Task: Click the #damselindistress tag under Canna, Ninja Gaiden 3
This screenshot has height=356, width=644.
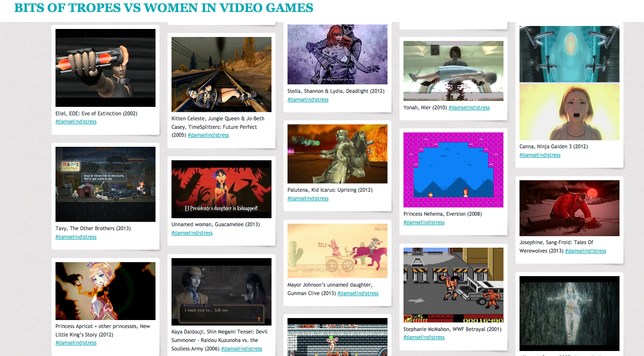Action: pyautogui.click(x=540, y=155)
